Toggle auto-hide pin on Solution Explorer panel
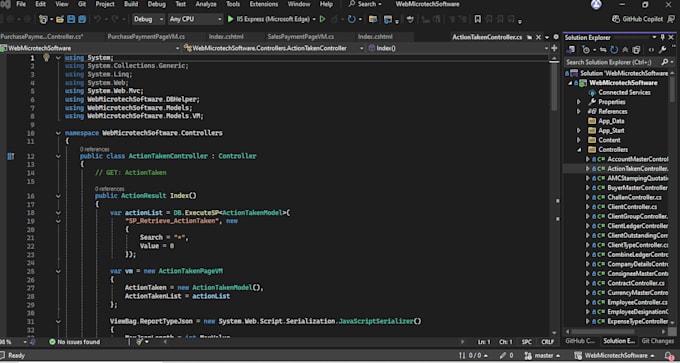The height and width of the screenshot is (363, 680). tap(663, 38)
